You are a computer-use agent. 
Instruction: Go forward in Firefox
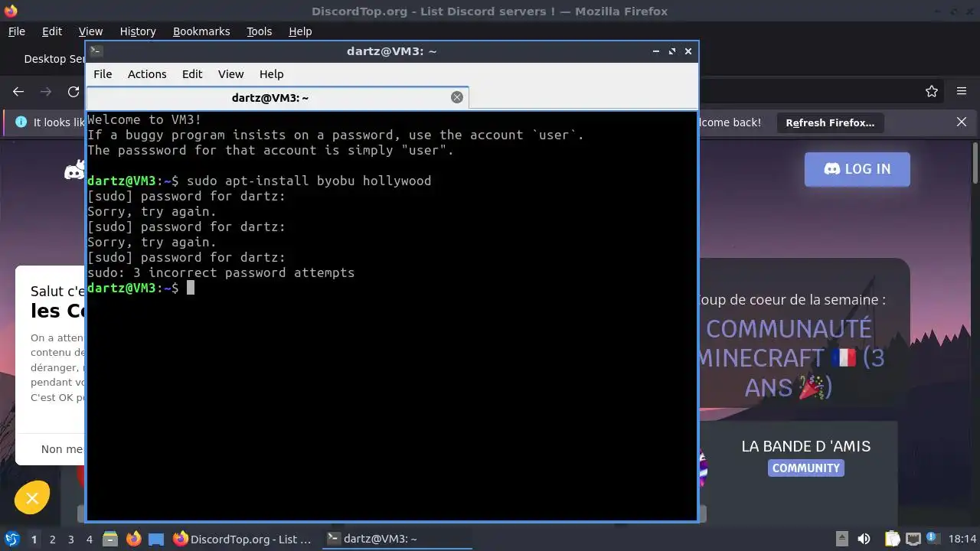pos(46,92)
